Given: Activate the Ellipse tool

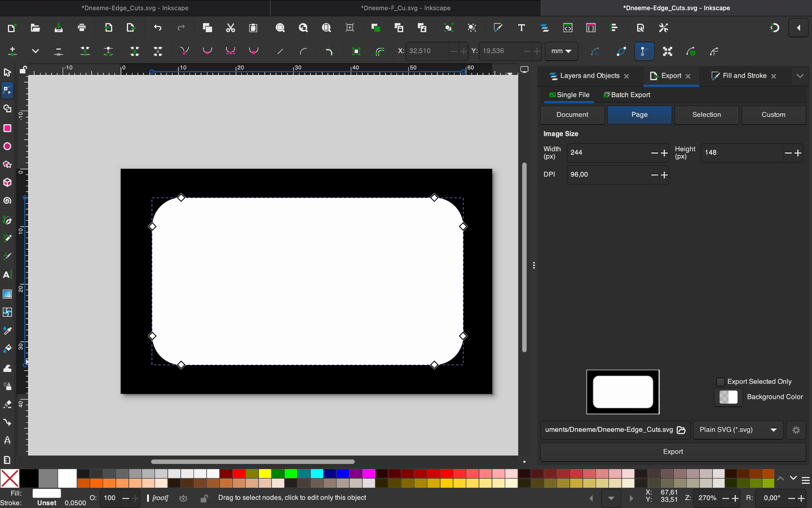Looking at the screenshot, I should coord(7,146).
